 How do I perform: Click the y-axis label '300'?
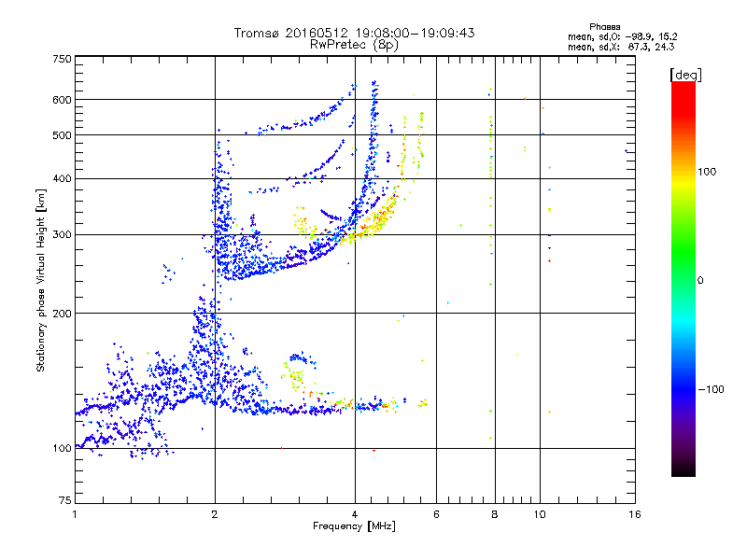point(62,235)
